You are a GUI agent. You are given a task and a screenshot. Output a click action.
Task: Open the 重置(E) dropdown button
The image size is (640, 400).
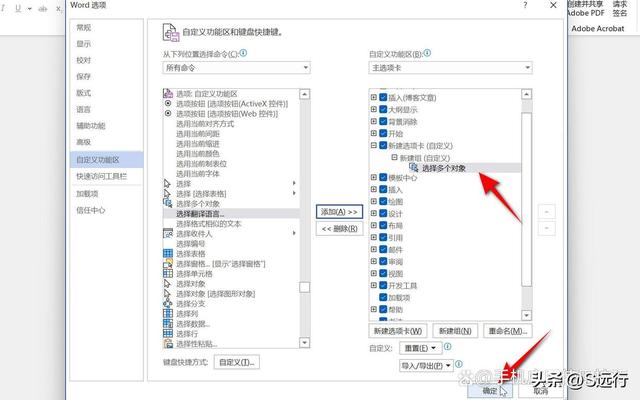(x=420, y=348)
